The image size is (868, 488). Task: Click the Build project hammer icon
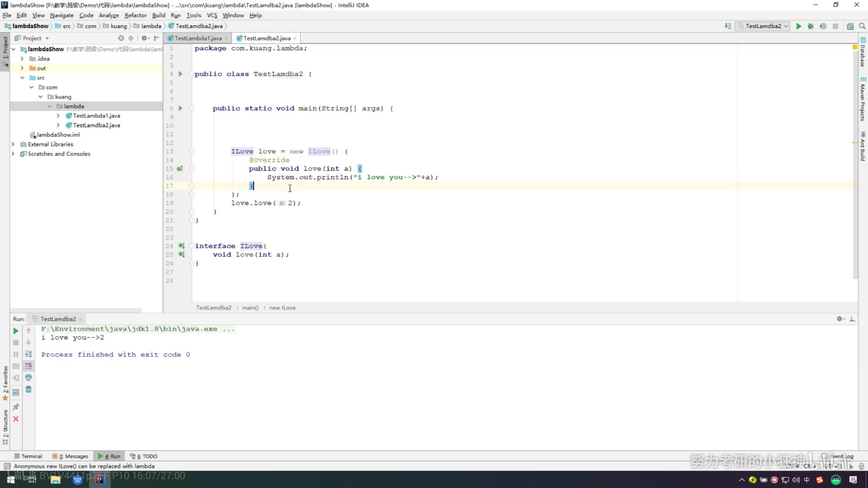728,26
